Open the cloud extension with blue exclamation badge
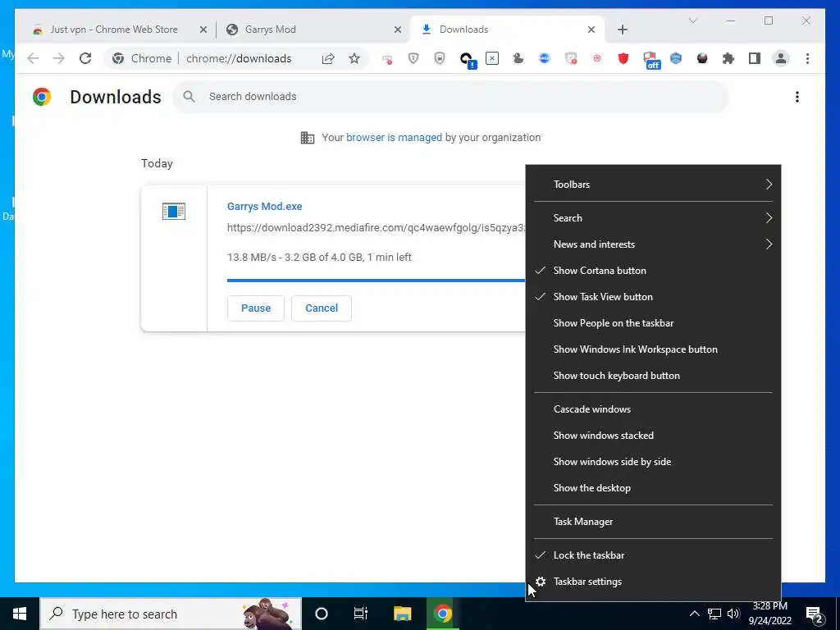Image resolution: width=840 pixels, height=630 pixels. (x=467, y=59)
